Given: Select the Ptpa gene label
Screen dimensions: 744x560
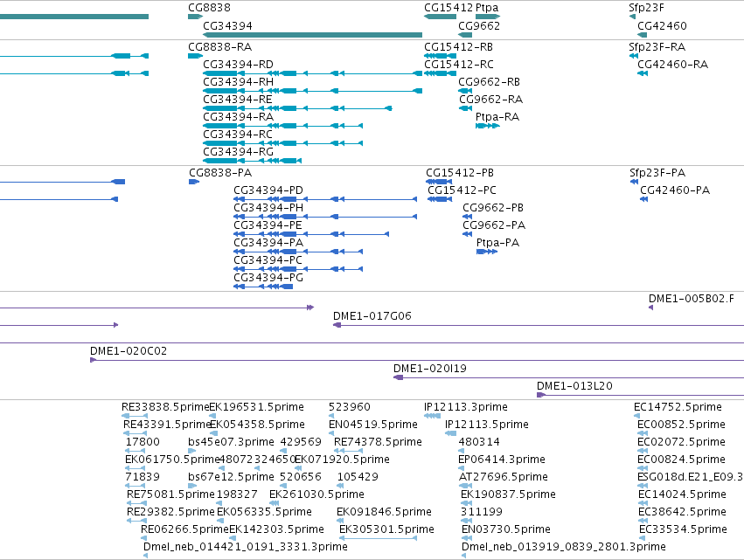Looking at the screenshot, I should click(487, 8).
